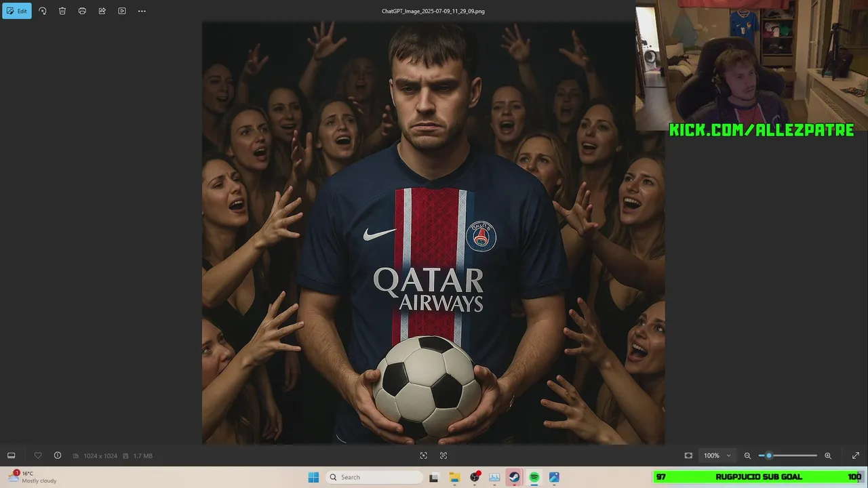
Task: Open File Explorer from taskbar
Action: (x=454, y=477)
